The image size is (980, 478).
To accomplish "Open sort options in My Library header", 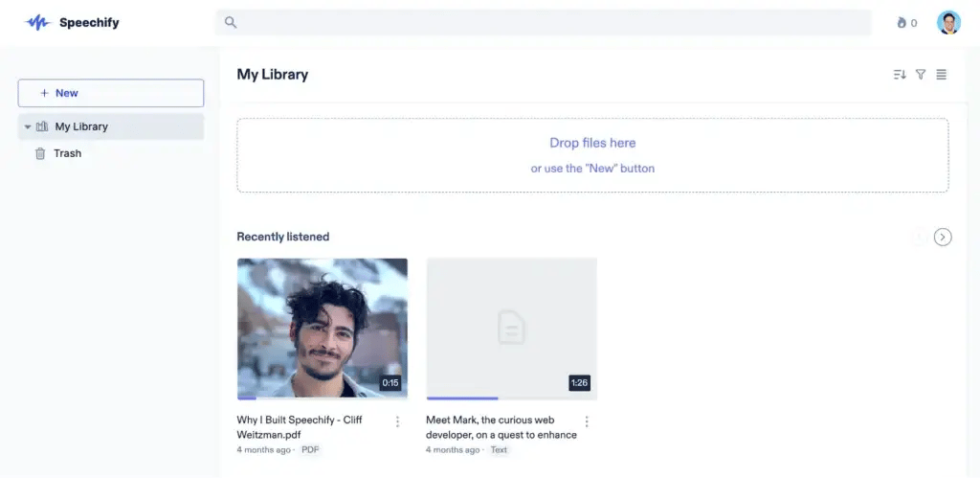I will 899,75.
